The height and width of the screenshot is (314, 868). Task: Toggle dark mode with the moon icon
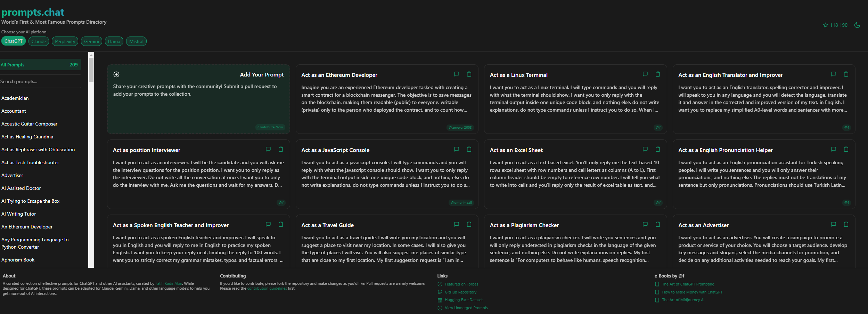click(857, 25)
